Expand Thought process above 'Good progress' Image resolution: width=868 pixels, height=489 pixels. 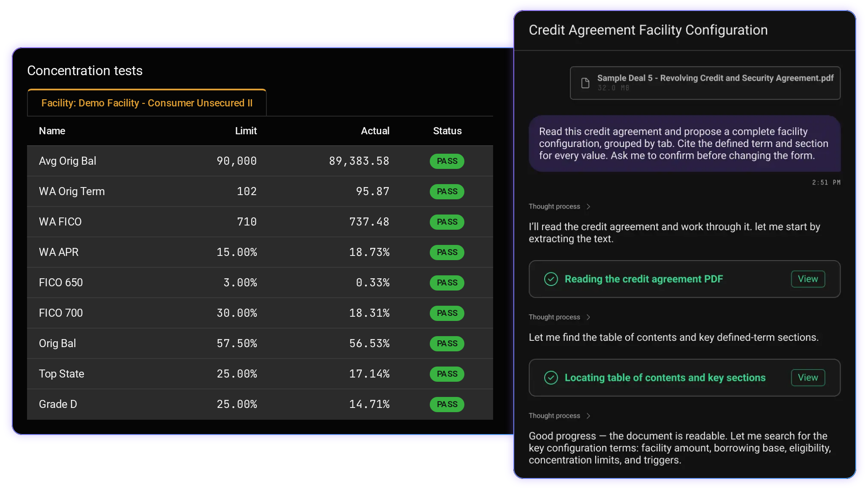tap(588, 416)
